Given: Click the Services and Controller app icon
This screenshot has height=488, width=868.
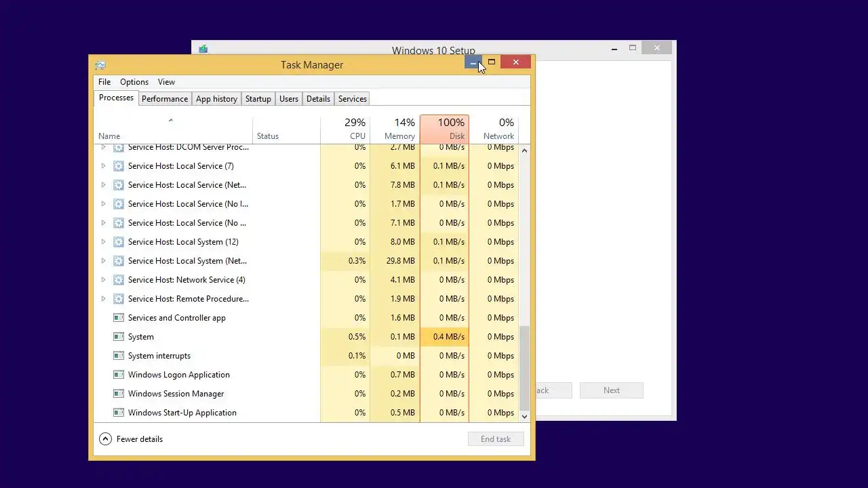Looking at the screenshot, I should point(119,318).
